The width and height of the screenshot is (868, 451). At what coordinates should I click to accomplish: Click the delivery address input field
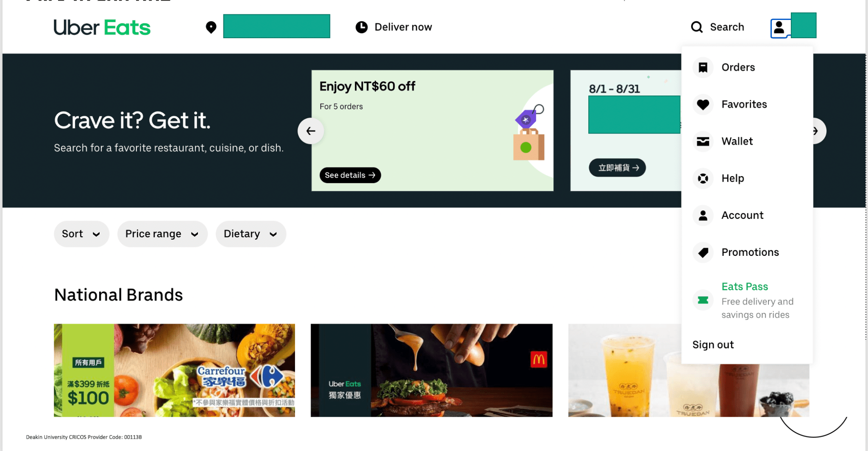click(x=276, y=26)
